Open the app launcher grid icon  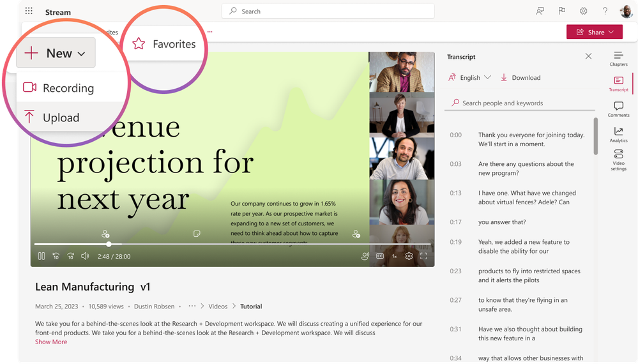29,11
